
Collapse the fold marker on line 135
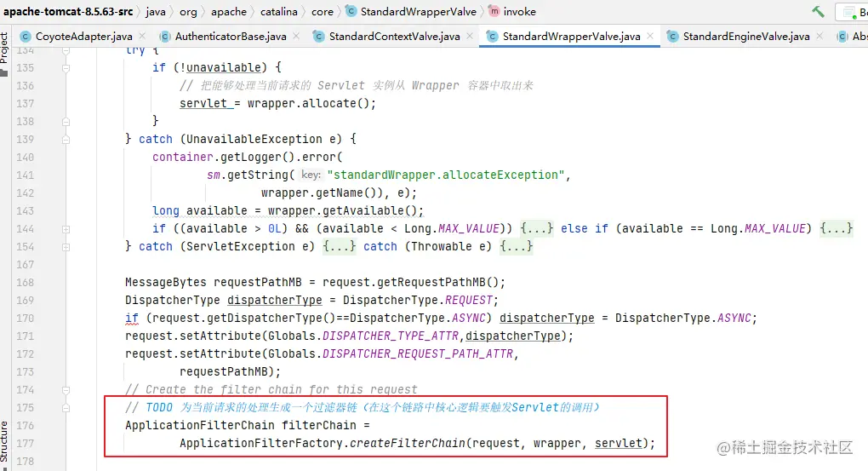pyautogui.click(x=66, y=68)
